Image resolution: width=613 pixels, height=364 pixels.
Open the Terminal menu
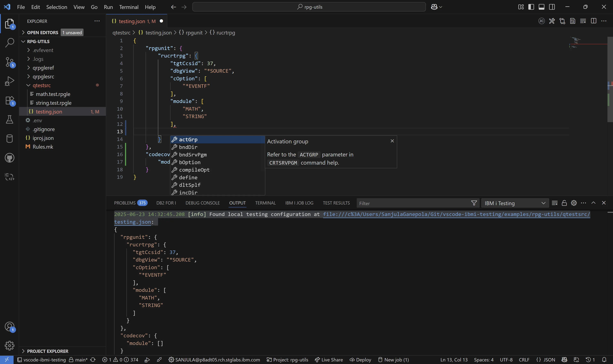(x=129, y=7)
